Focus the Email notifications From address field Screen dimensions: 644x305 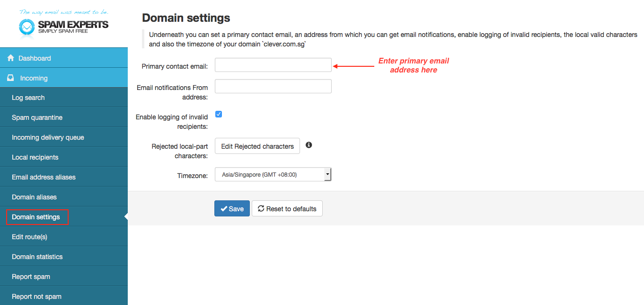(x=273, y=86)
